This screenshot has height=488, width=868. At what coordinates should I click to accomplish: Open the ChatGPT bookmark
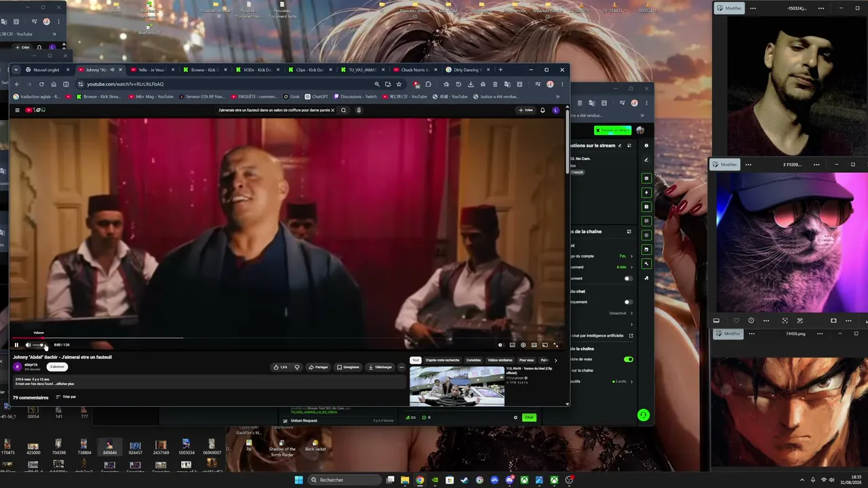pos(315,97)
